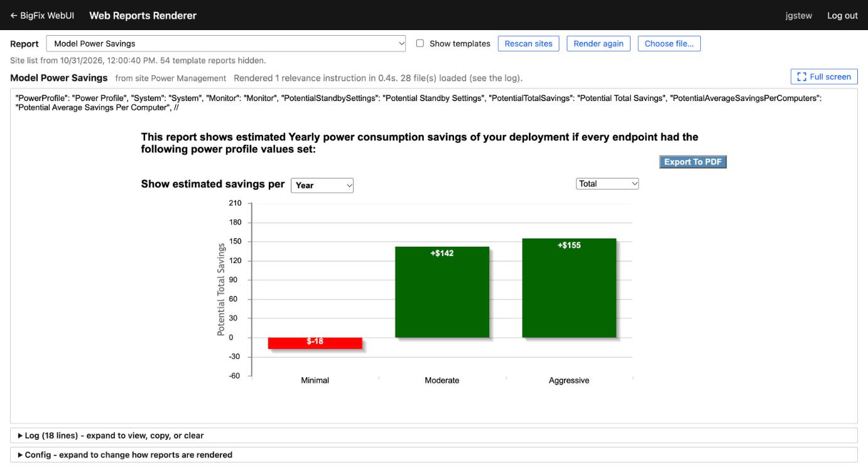868x470 pixels.
Task: Click the Log out link
Action: pyautogui.click(x=842, y=16)
